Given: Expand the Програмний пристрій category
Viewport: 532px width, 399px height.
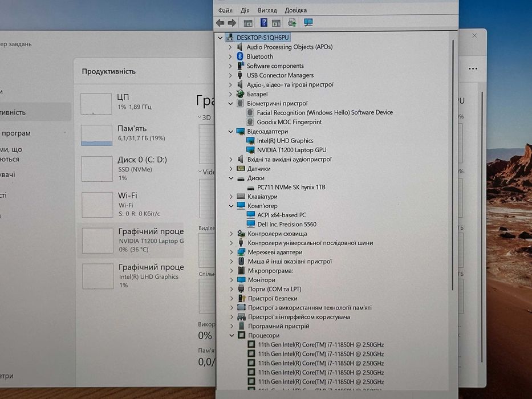Looking at the screenshot, I should click(x=232, y=326).
